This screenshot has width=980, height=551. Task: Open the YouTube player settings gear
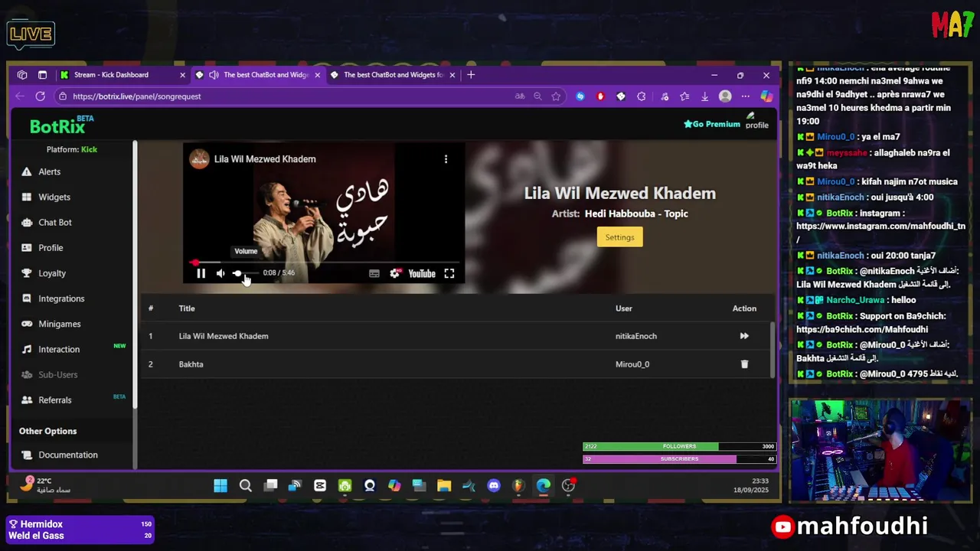[394, 273]
